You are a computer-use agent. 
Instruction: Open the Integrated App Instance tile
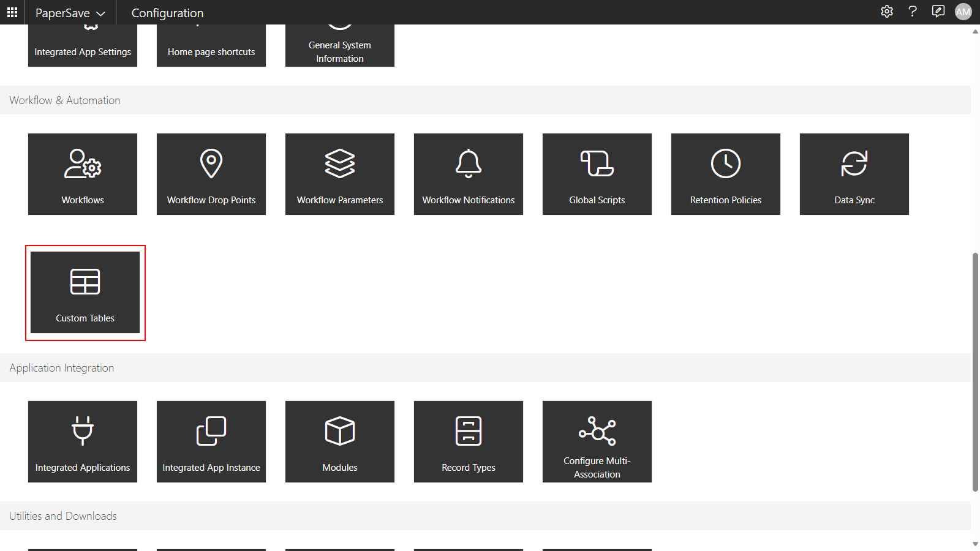pos(211,441)
